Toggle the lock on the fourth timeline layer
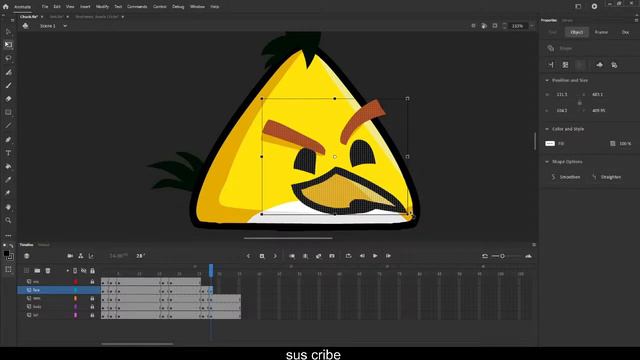Viewport: 640px width, 360px height. (x=92, y=307)
